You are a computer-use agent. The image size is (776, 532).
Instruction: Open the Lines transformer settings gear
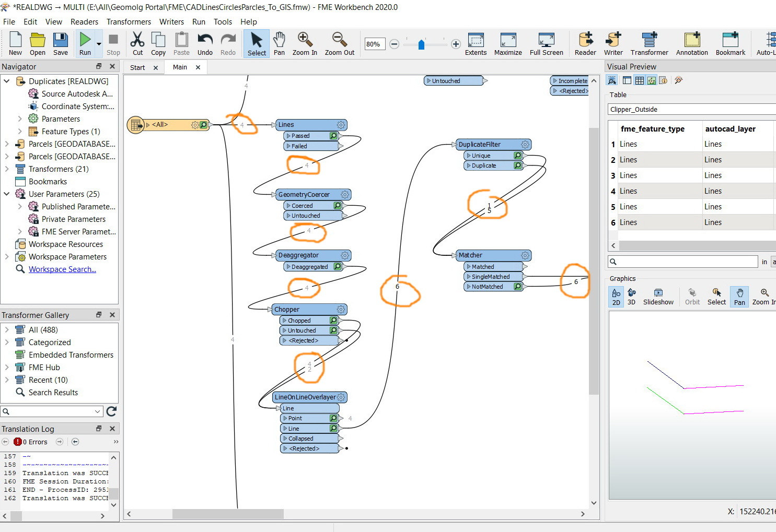341,125
